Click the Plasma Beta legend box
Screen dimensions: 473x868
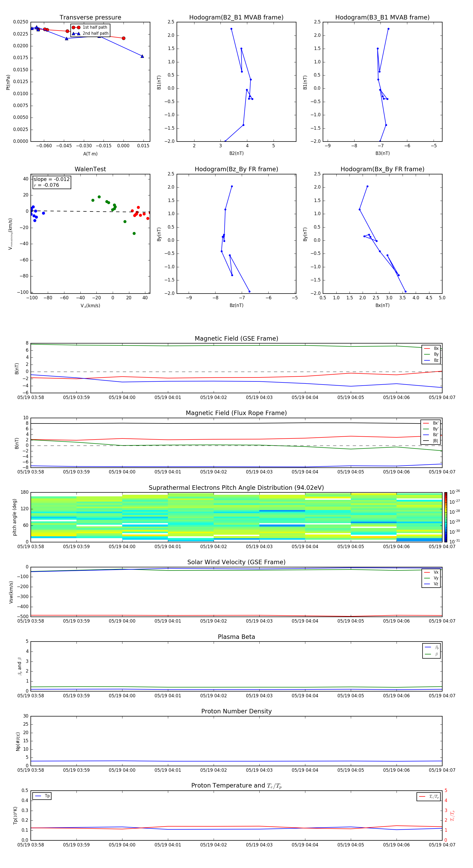(431, 651)
